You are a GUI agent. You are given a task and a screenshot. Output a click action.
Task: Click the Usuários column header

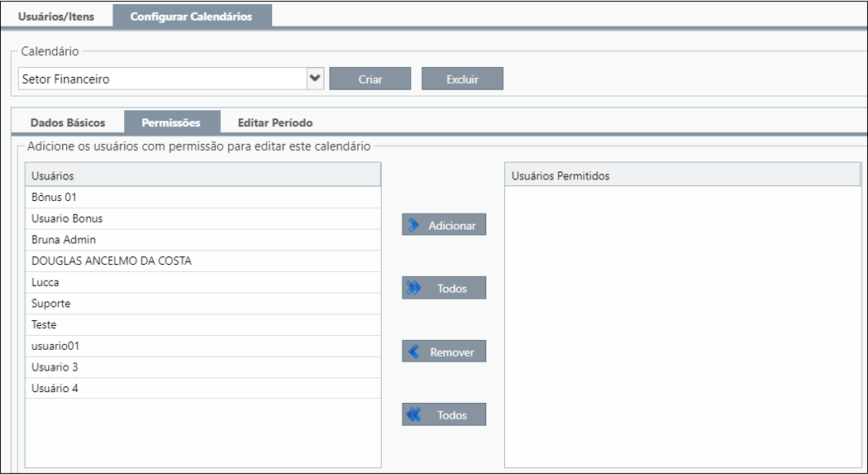203,175
